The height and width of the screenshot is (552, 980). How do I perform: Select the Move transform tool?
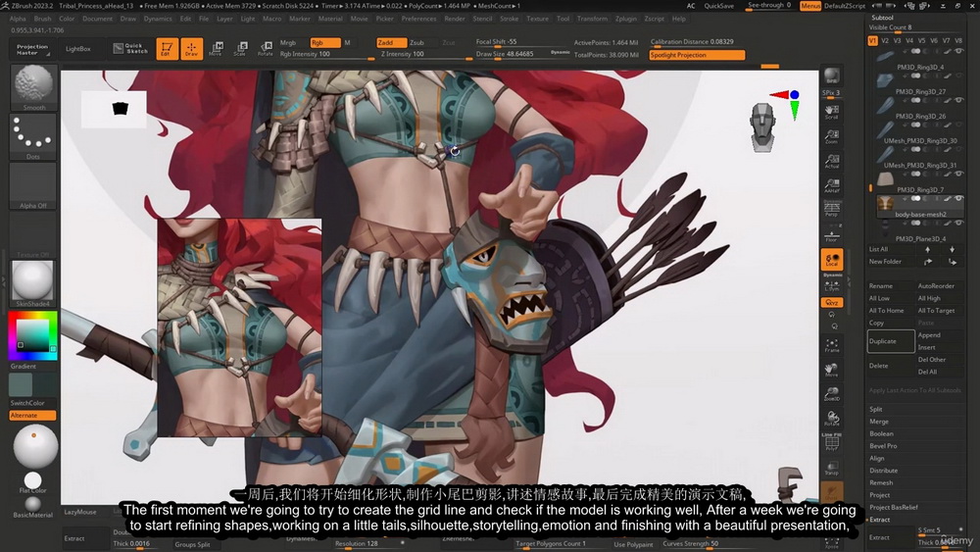pyautogui.click(x=216, y=49)
